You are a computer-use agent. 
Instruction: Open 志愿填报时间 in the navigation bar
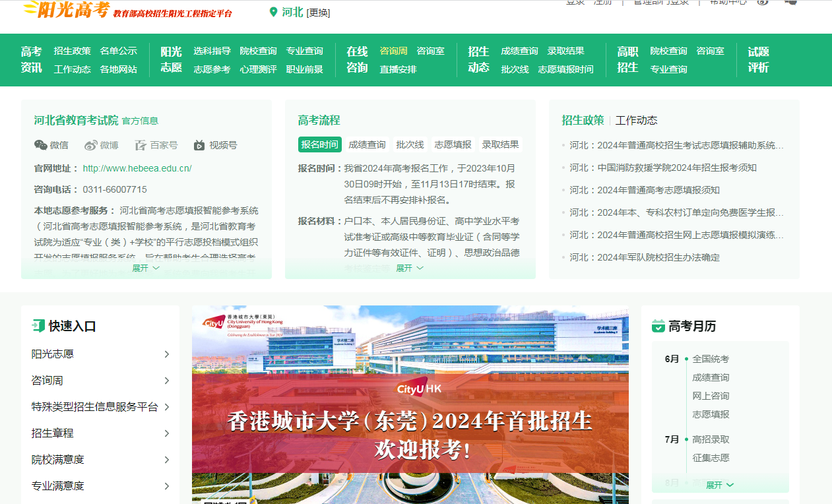[566, 69]
